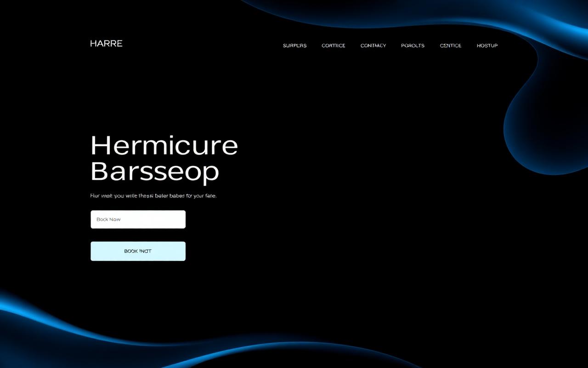Click the light blue BOOK button

[x=138, y=251]
